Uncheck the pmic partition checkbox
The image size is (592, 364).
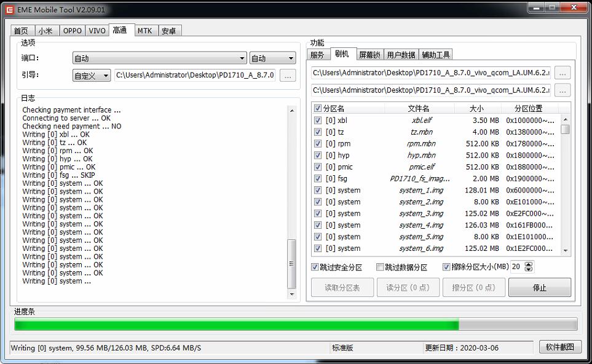pyautogui.click(x=318, y=167)
